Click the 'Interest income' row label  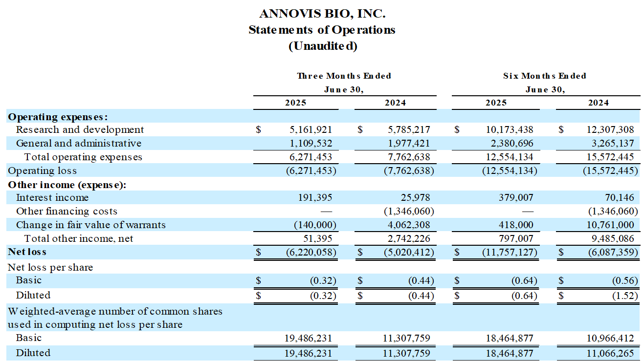(52, 197)
